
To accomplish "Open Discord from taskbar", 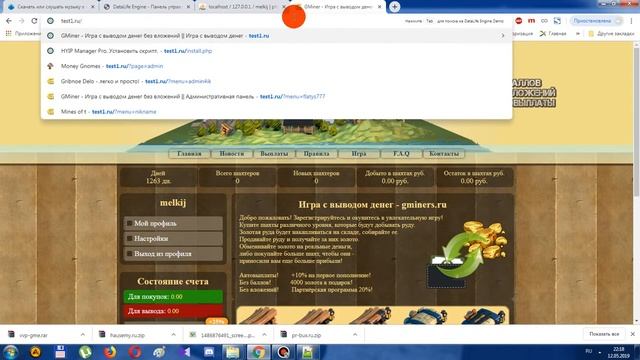I will 209,352.
